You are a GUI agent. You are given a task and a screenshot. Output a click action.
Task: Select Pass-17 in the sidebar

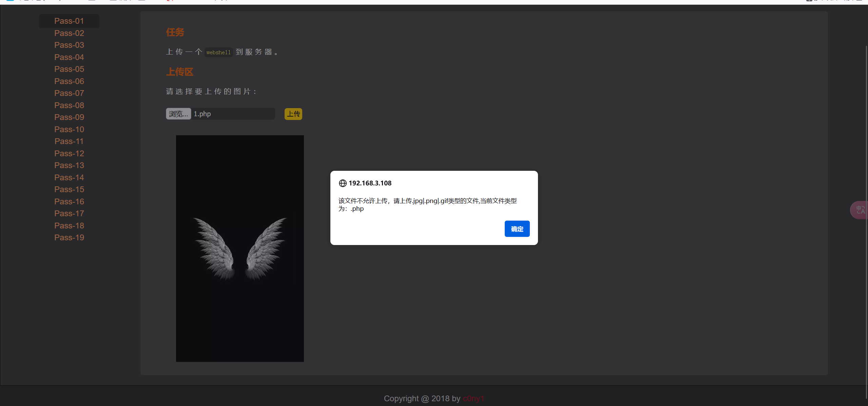69,214
